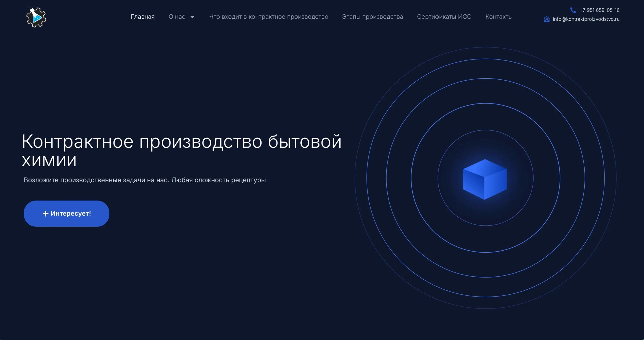The width and height of the screenshot is (644, 340).
Task: Open the О нас menu item
Action: [177, 17]
